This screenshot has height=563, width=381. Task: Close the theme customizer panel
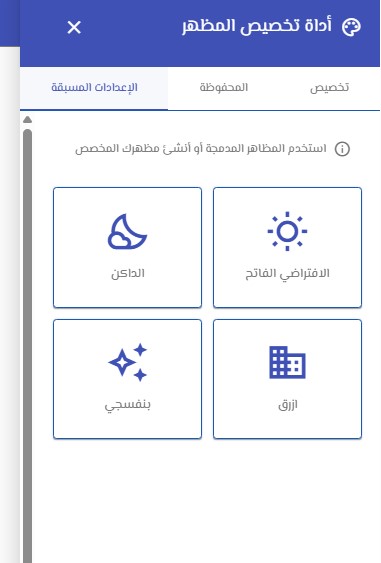tap(74, 28)
